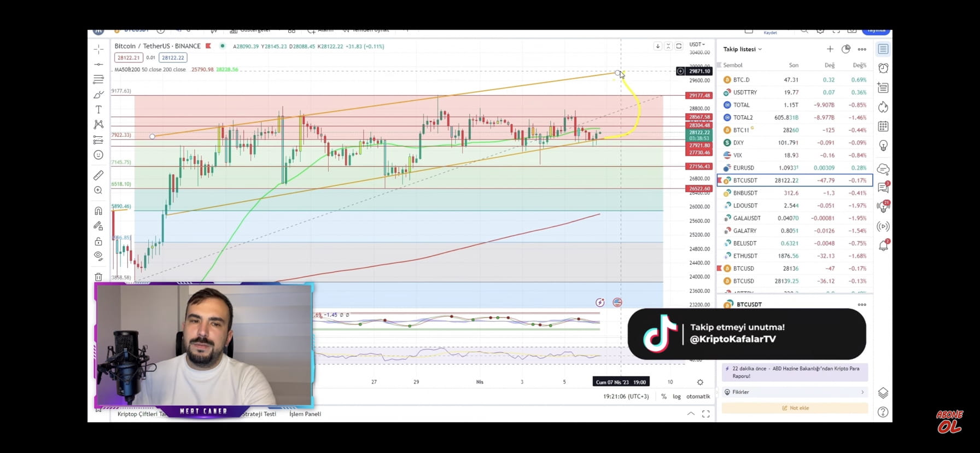Open the timezone 19:21:06 (UTC+3) menu
The image size is (980, 453).
click(626, 397)
